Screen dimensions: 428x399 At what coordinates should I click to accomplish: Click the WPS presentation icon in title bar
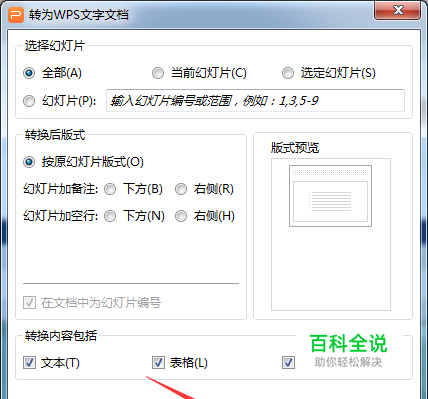click(16, 15)
